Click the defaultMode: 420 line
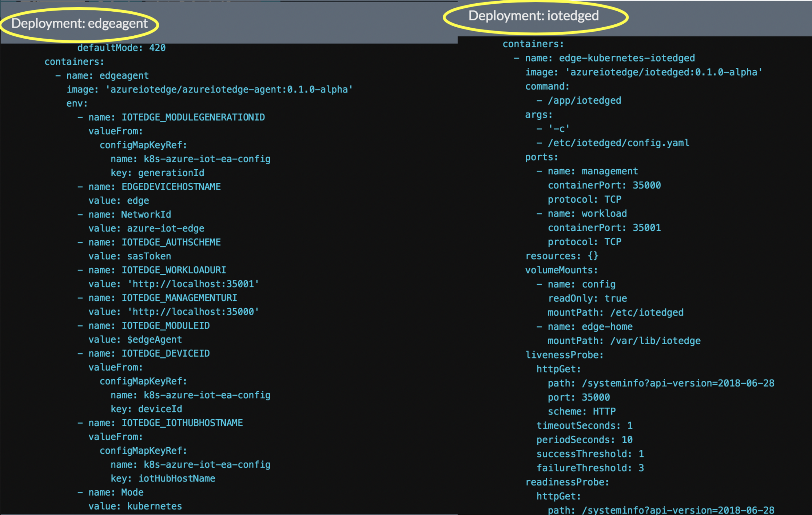This screenshot has height=515, width=812. [122, 48]
